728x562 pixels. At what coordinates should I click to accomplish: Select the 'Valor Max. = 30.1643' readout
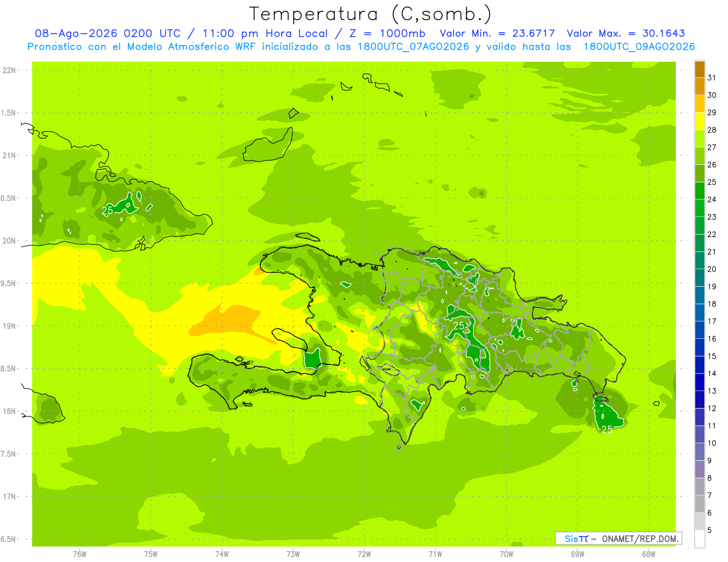pos(625,34)
